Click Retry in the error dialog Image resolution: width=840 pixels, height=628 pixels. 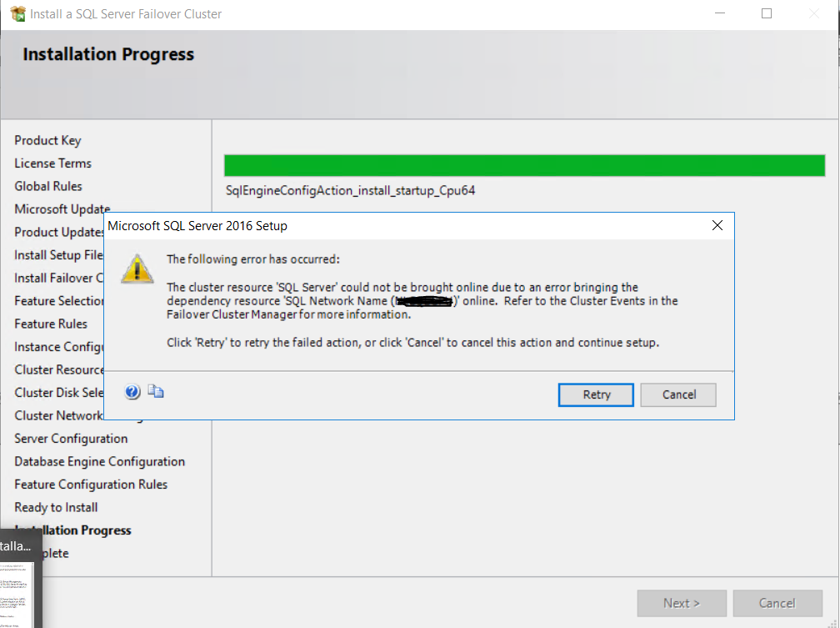point(596,394)
